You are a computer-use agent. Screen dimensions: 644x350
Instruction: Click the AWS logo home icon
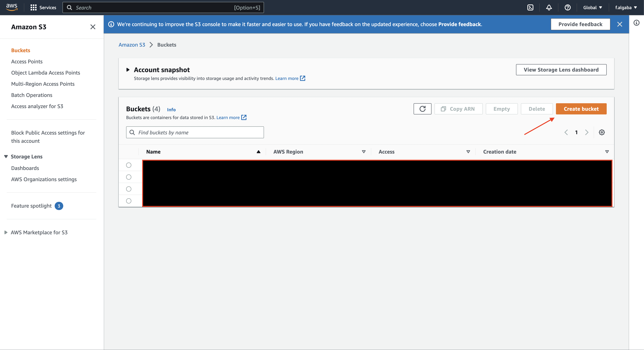(x=12, y=7)
